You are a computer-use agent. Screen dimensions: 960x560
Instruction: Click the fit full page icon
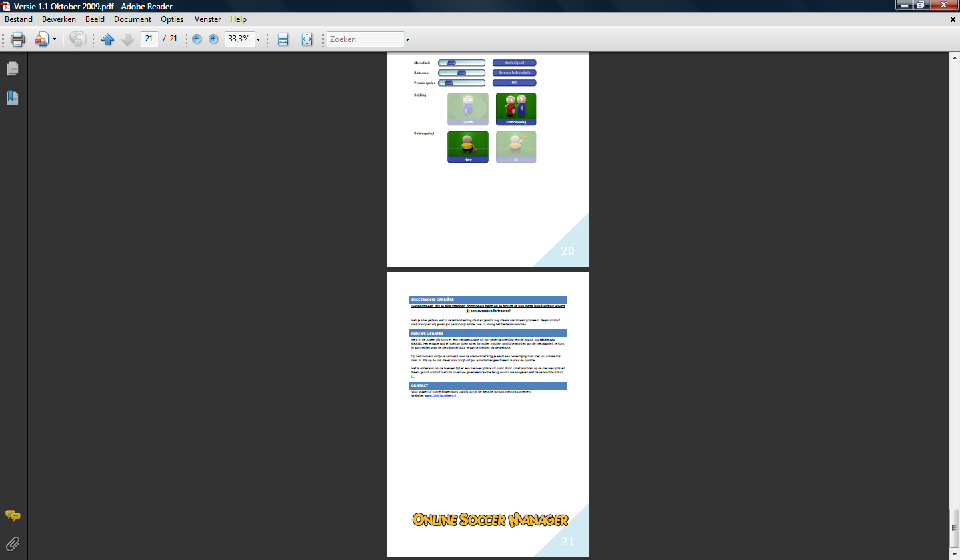(x=307, y=39)
